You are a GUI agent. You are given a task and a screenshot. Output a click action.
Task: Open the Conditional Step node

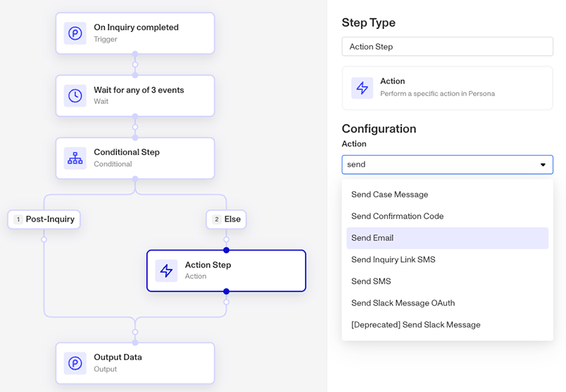tap(135, 158)
